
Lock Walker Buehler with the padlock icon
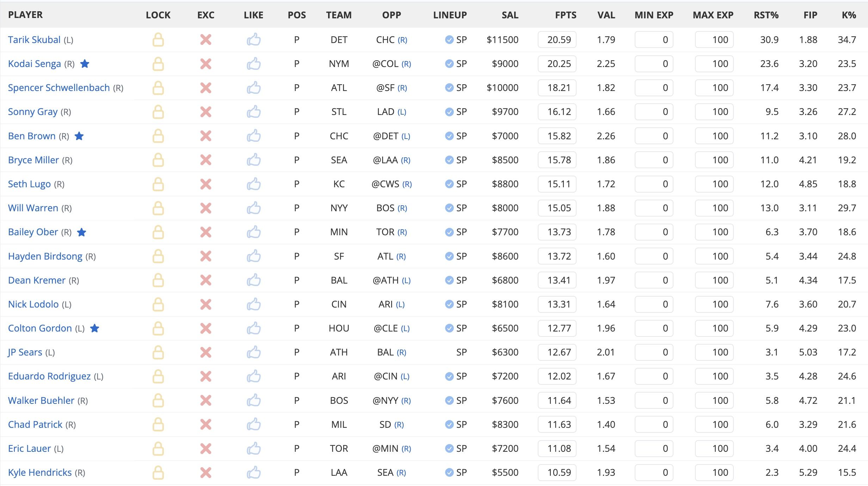pyautogui.click(x=158, y=400)
